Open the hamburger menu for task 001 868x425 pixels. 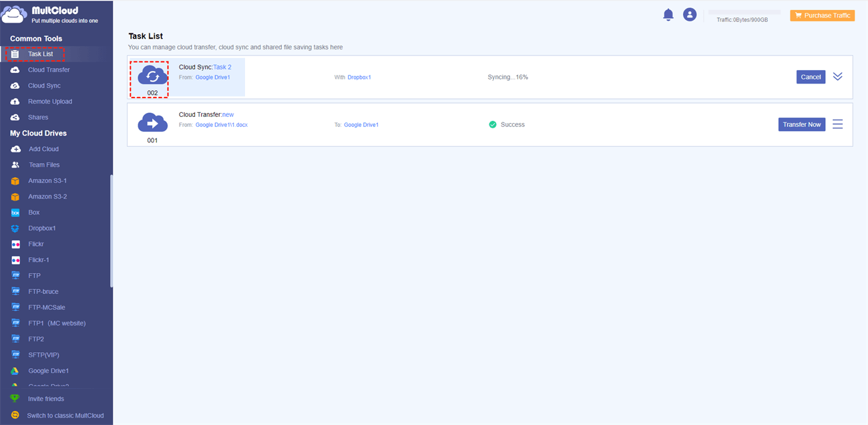pos(837,124)
